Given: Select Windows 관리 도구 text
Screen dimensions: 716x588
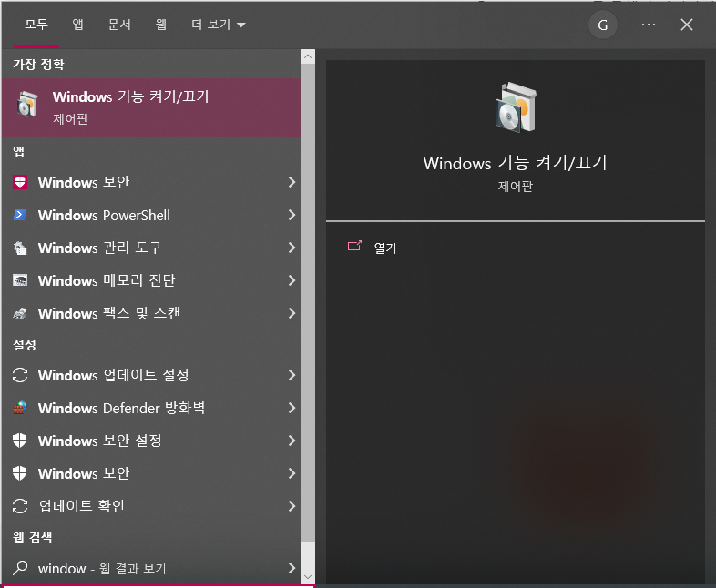Looking at the screenshot, I should (100, 248).
